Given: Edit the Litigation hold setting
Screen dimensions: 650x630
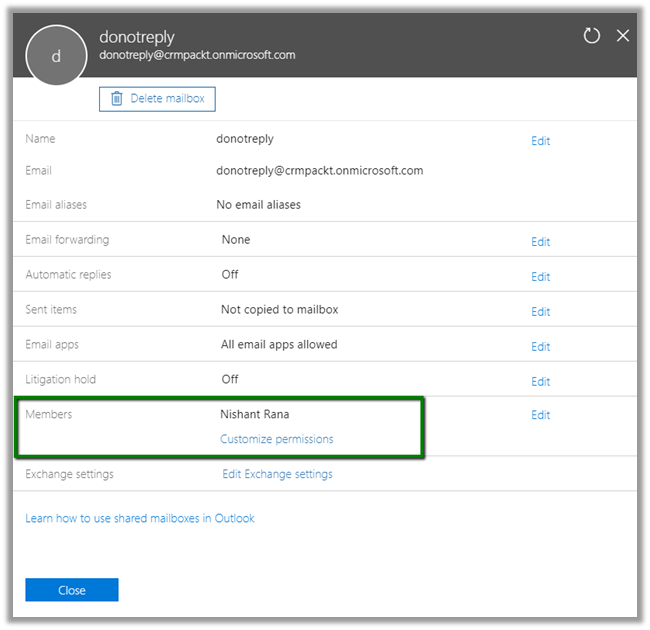Looking at the screenshot, I should point(540,382).
